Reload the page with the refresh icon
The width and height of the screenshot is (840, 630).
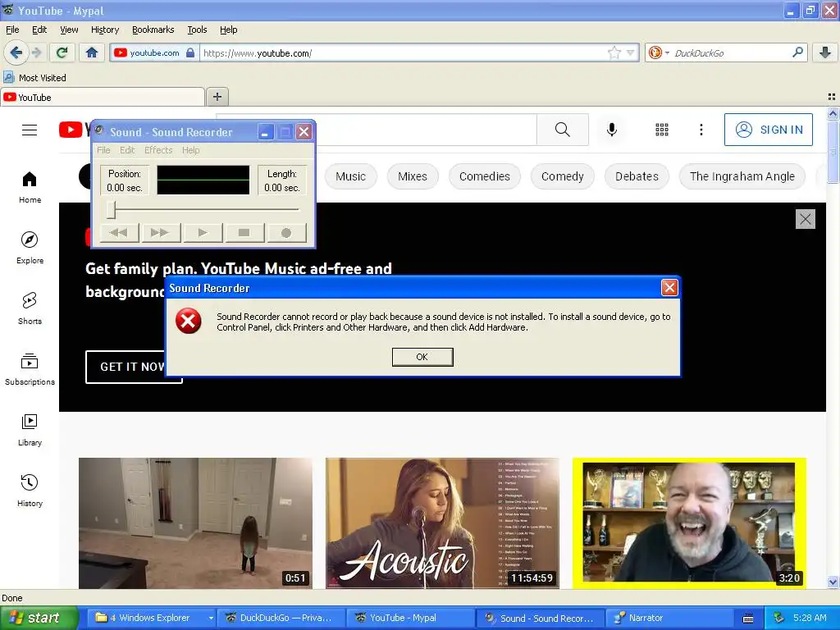(62, 52)
